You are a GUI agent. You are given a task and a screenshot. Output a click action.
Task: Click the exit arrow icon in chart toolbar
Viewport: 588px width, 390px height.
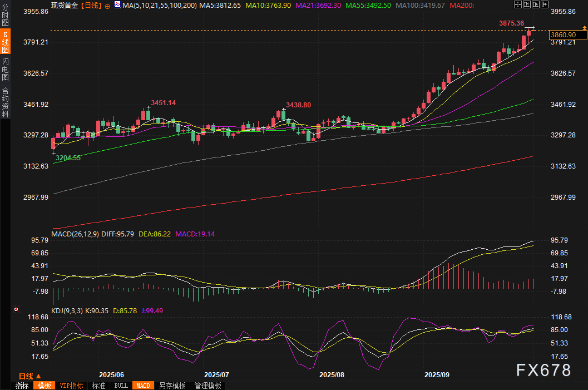pos(543,4)
